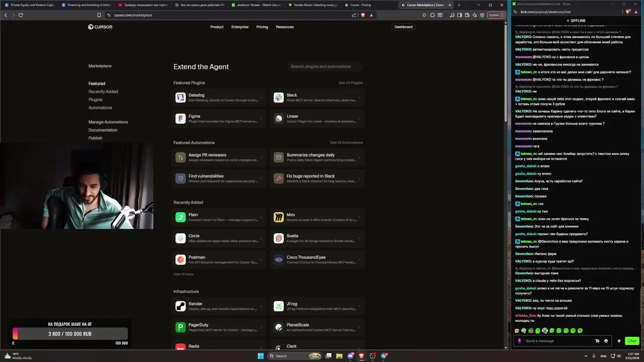Screen dimensions: 644x362
Task: Open Plugins in the Marketplace sidebar
Action: click(x=95, y=100)
